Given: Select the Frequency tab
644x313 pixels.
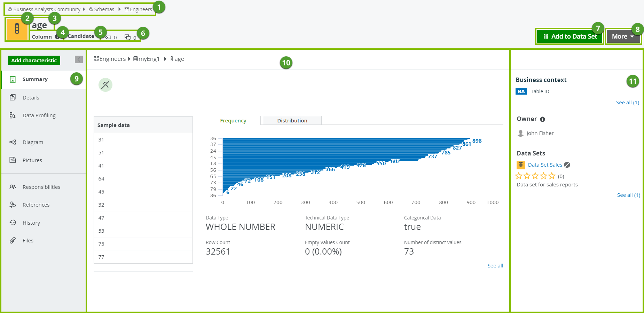Looking at the screenshot, I should coord(233,121).
